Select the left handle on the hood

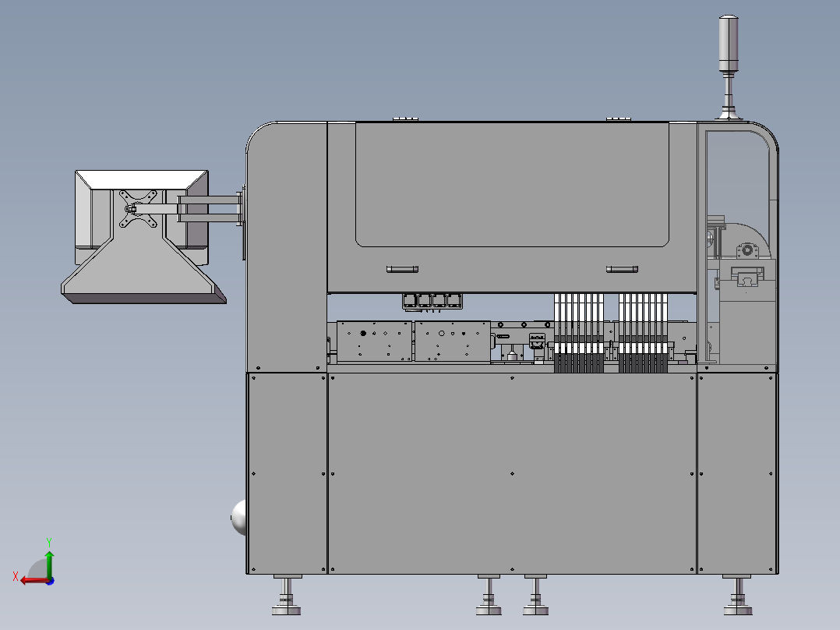tap(402, 269)
